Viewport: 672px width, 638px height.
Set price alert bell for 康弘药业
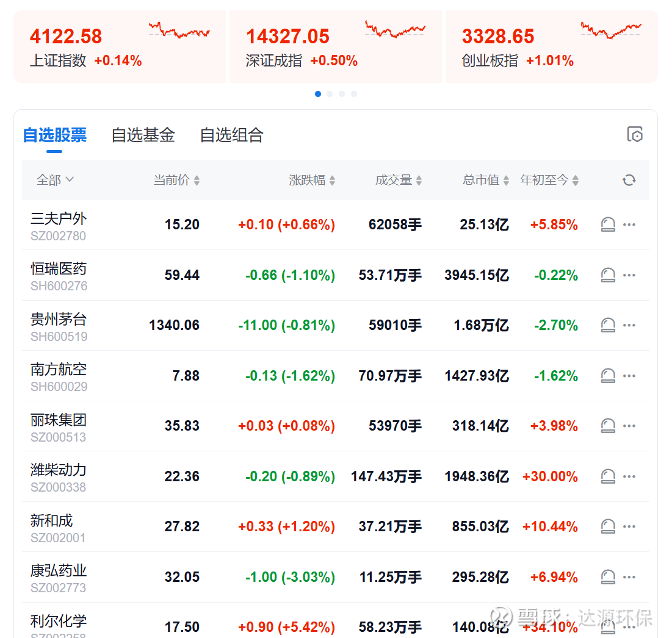(x=608, y=577)
